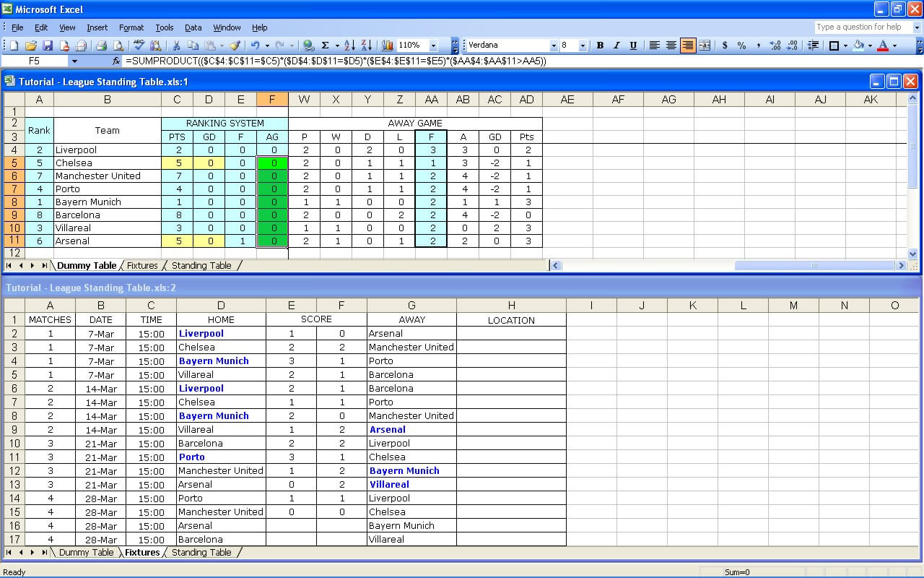Decrease the cell indent
Screen dimensions: 924x578
814,46
